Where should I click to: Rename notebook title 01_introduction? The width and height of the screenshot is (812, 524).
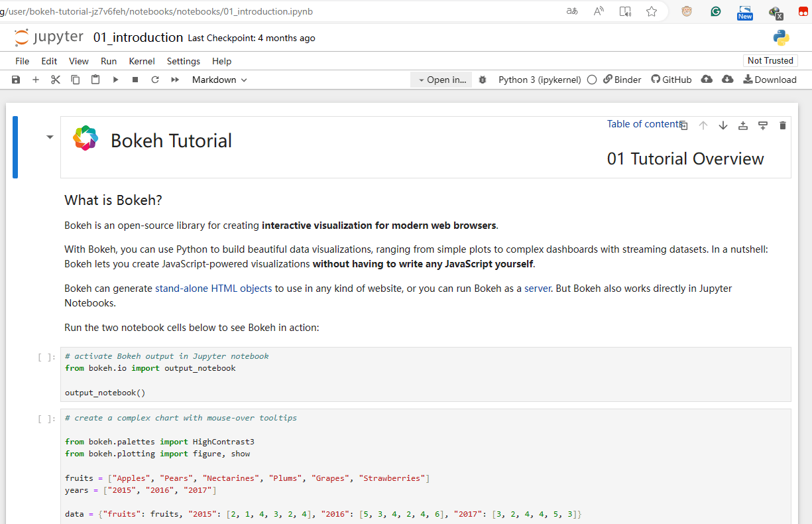click(x=138, y=38)
